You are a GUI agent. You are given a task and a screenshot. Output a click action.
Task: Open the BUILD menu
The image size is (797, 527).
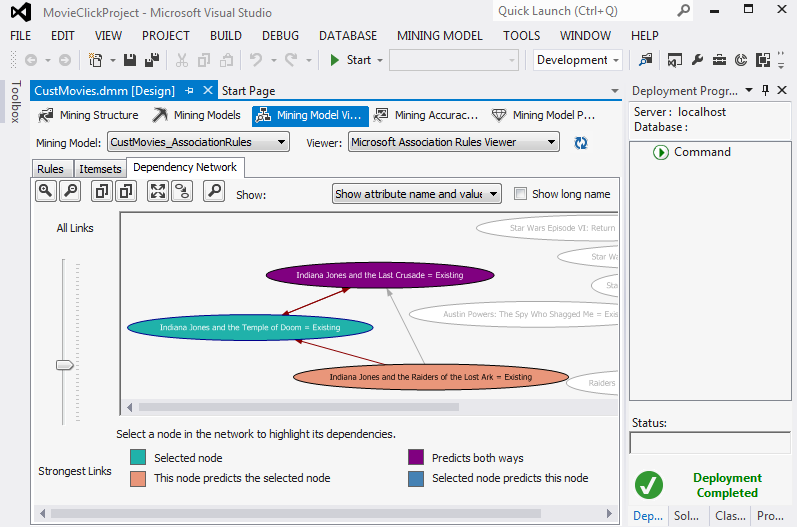point(226,36)
